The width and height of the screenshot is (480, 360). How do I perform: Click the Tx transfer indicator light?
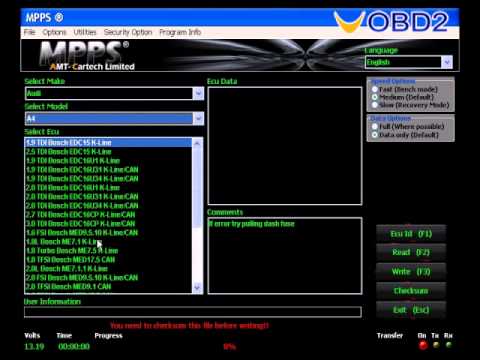point(436,345)
